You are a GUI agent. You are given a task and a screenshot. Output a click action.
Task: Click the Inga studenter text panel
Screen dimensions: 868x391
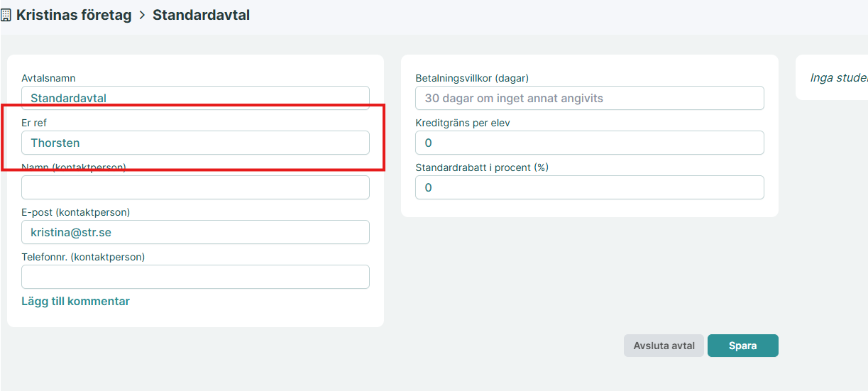click(832, 77)
